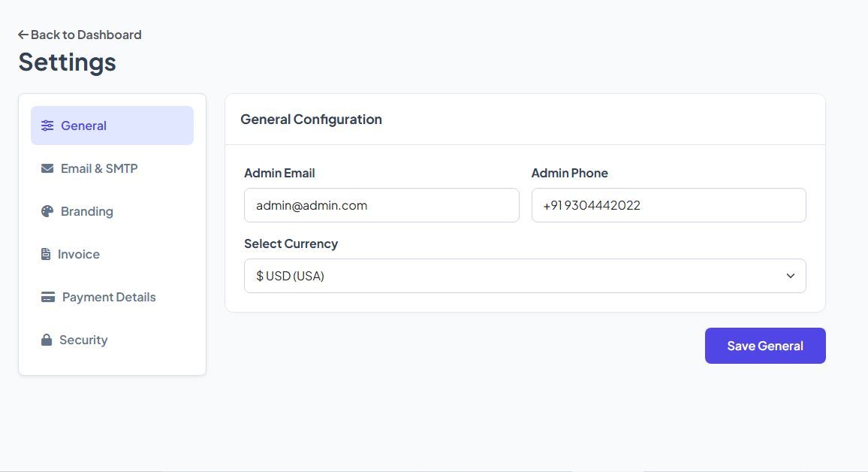This screenshot has height=472, width=868.
Task: Click the Email & SMTP envelope icon
Action: tap(47, 168)
